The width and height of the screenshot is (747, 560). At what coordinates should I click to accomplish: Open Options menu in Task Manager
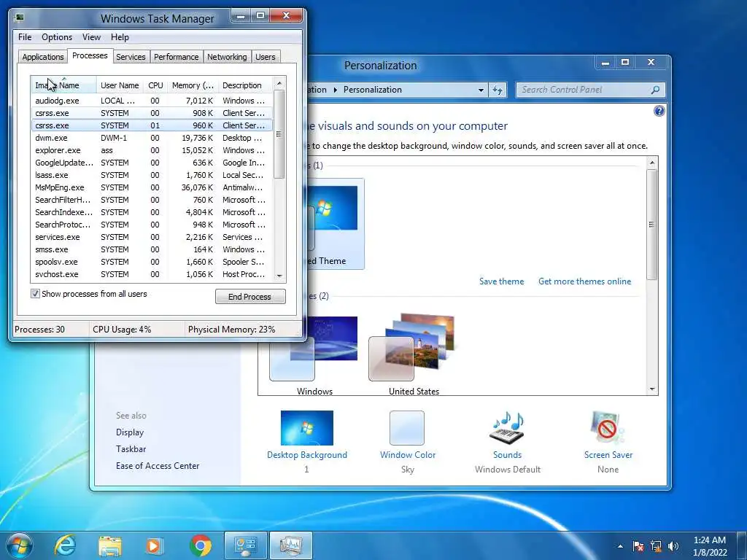[57, 37]
